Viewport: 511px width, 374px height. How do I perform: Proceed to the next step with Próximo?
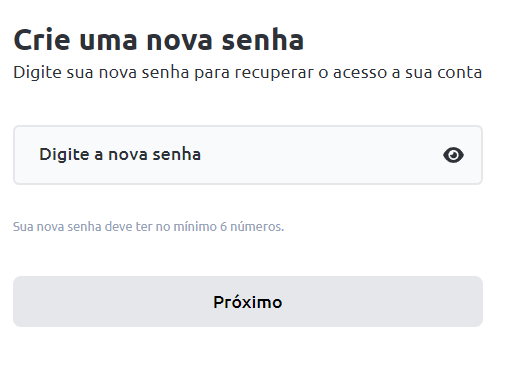click(248, 301)
